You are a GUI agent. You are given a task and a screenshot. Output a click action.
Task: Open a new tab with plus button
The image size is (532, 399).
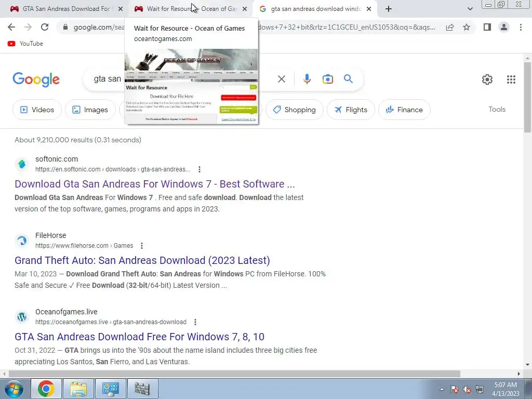[389, 9]
